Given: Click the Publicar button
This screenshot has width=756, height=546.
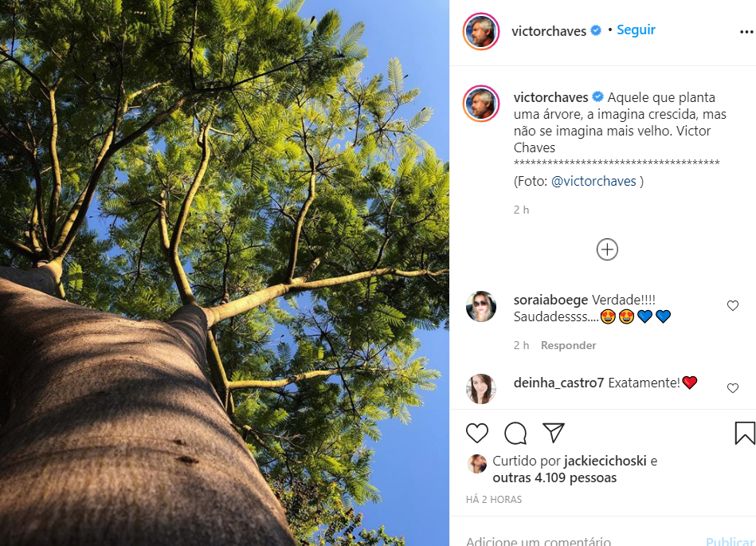Looking at the screenshot, I should pos(729,541).
